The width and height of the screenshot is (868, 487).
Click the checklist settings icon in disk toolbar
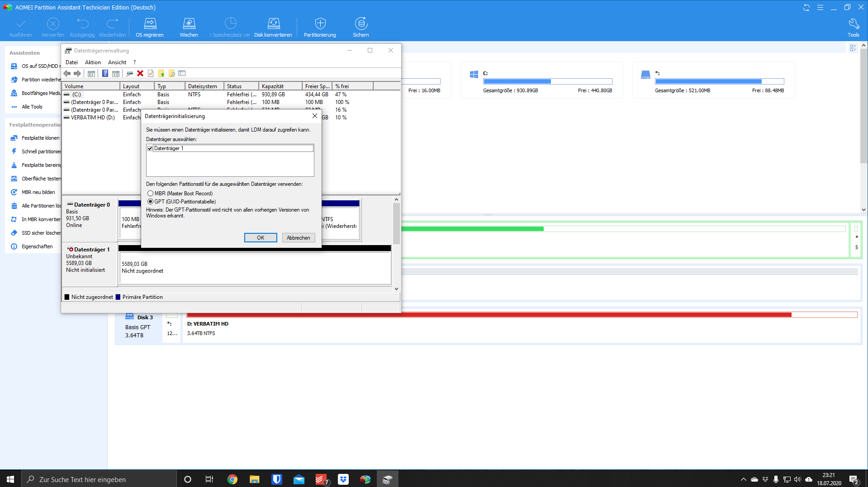(182, 74)
